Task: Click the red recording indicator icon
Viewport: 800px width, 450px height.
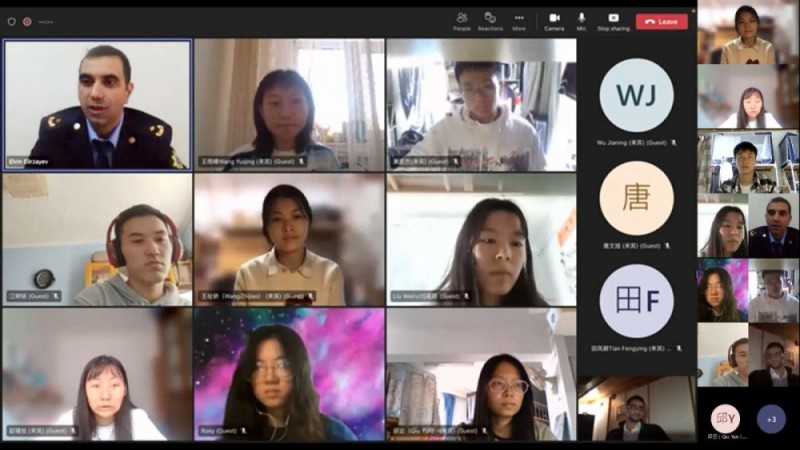Action: tap(27, 21)
